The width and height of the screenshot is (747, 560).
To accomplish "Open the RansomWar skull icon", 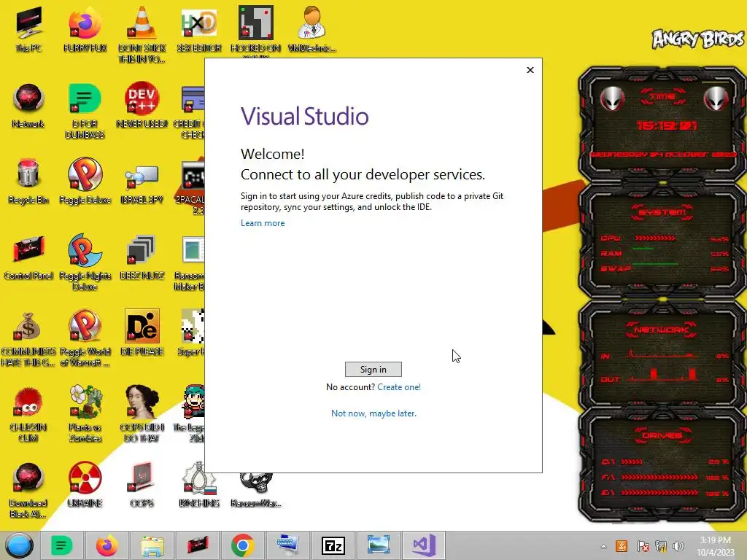I will pos(256,491).
